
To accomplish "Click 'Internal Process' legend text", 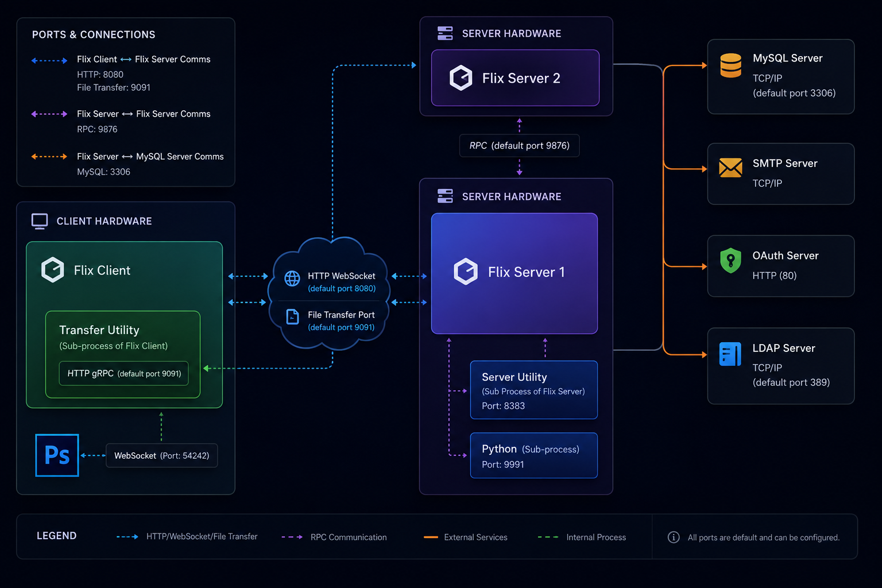I will pyautogui.click(x=596, y=537).
